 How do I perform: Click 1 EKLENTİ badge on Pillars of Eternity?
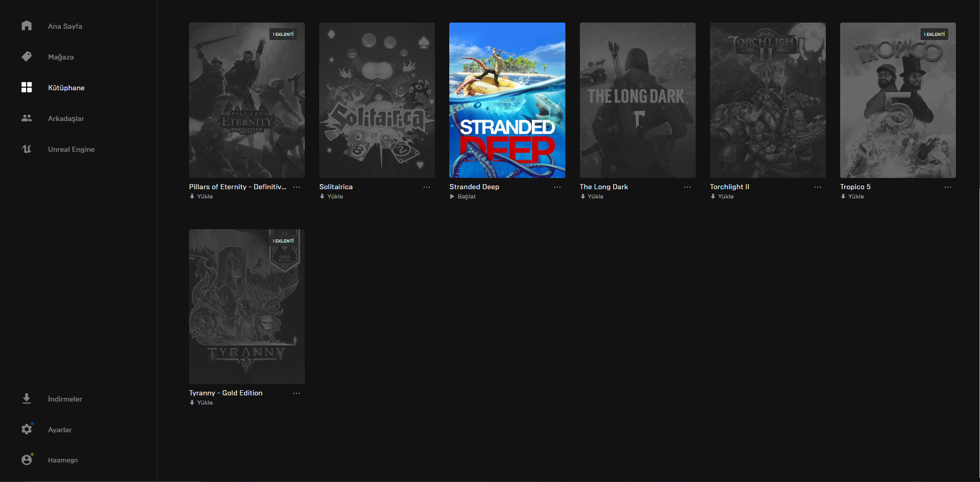click(x=283, y=34)
